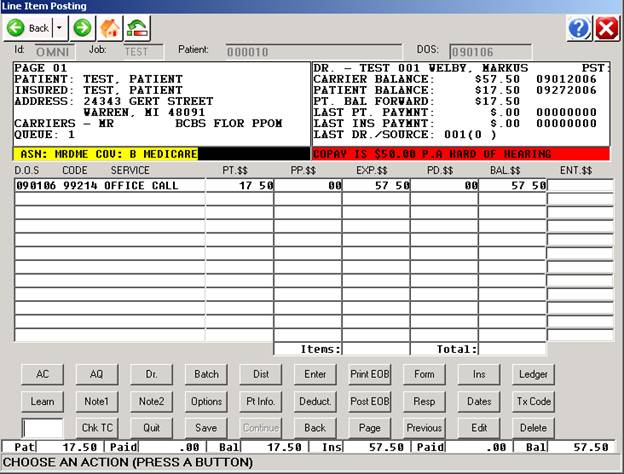The height and width of the screenshot is (474, 624).
Task: Click the Tx Code button
Action: pos(533,401)
